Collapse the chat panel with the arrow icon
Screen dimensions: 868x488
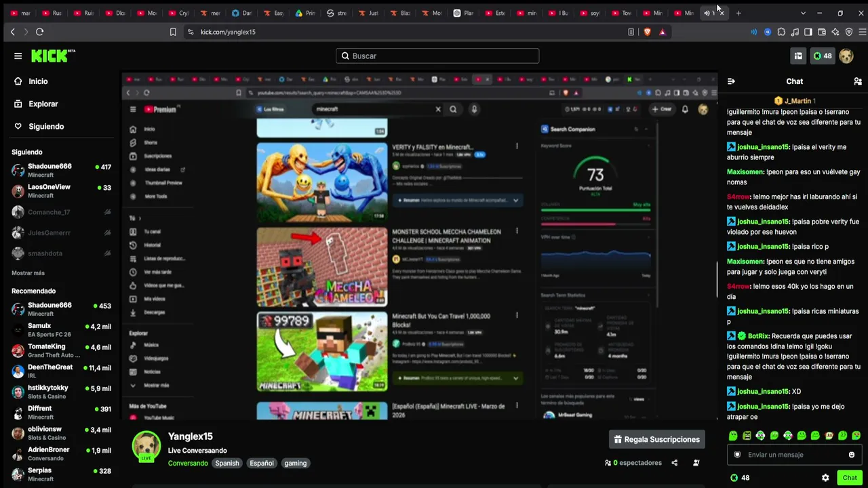coord(731,81)
